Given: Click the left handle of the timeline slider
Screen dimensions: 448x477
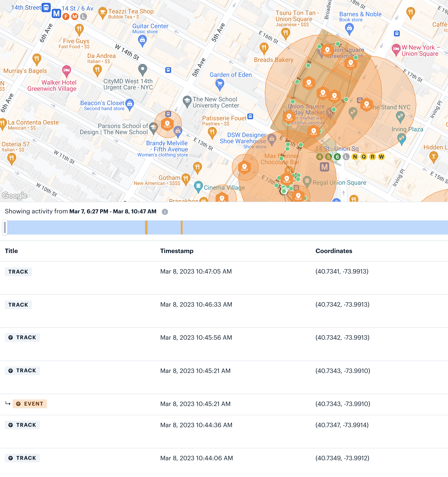Looking at the screenshot, I should coord(5,227).
